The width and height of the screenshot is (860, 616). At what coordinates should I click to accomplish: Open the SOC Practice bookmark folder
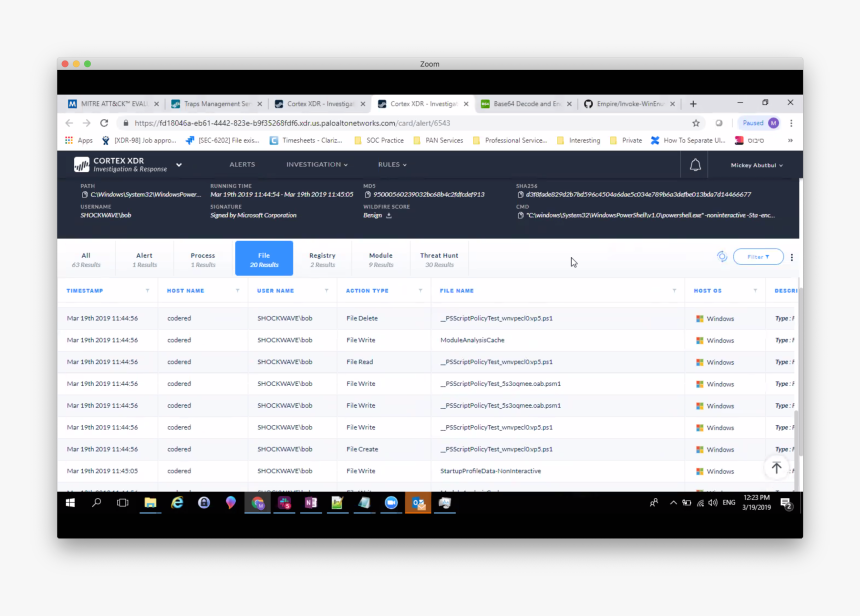point(379,140)
